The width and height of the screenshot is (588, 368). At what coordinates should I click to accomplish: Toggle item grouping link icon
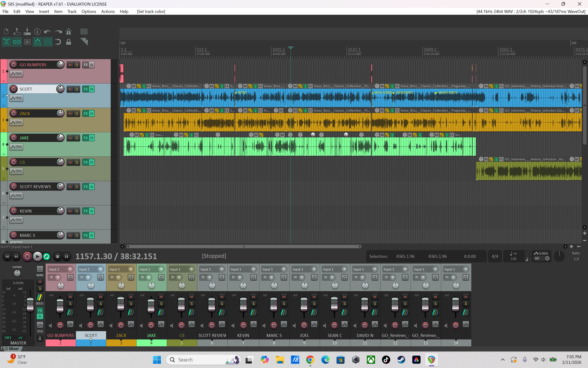[x=17, y=42]
